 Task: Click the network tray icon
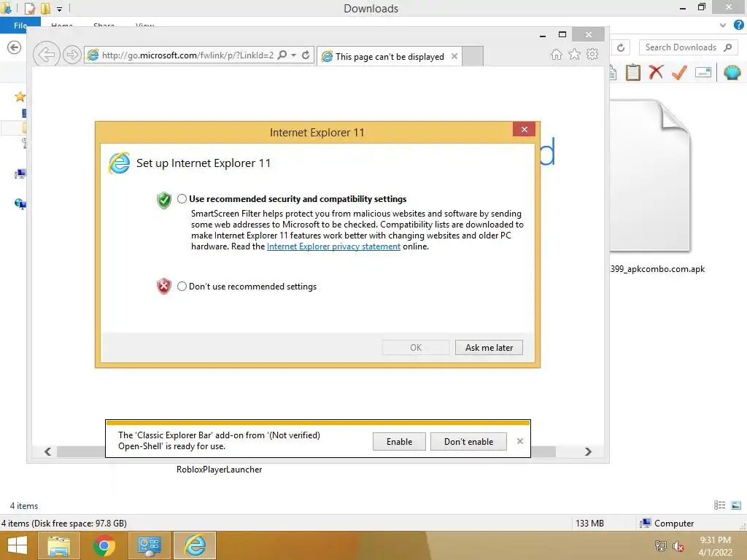(660, 546)
